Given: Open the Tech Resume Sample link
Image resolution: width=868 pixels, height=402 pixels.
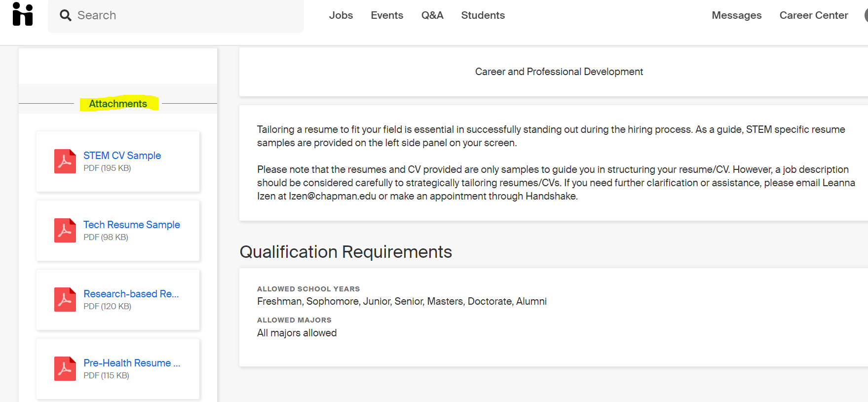Looking at the screenshot, I should 132,225.
